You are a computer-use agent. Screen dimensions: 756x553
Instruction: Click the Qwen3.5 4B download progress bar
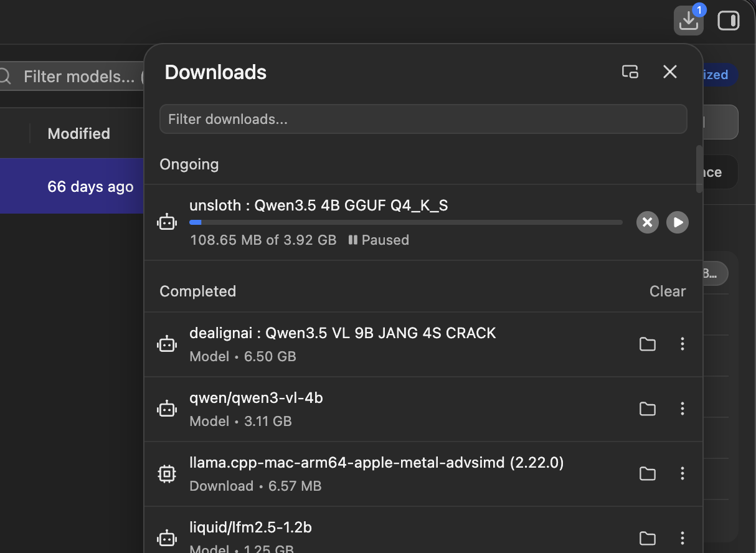(406, 222)
